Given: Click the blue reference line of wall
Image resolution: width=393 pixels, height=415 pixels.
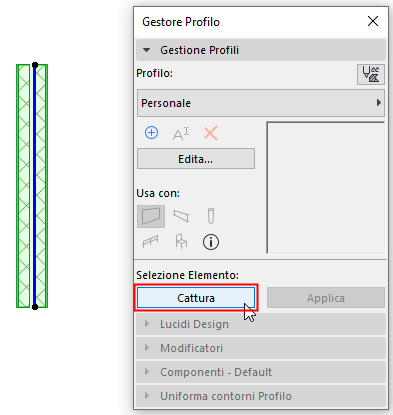Looking at the screenshot, I should 34,186.
